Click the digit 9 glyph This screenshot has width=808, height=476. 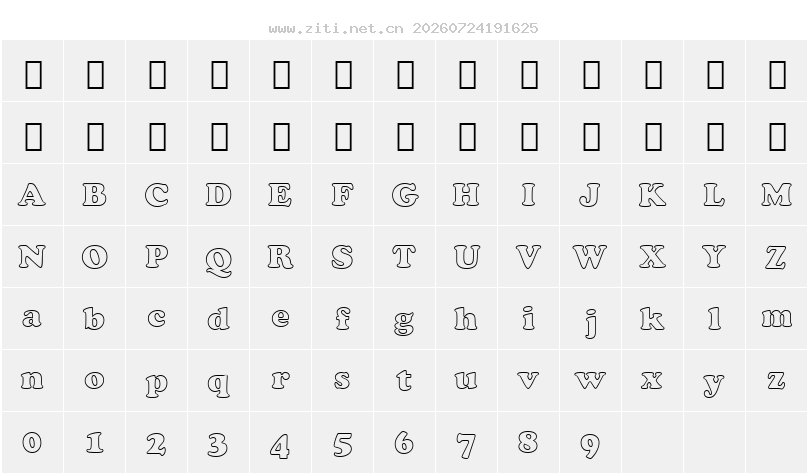[x=590, y=446]
